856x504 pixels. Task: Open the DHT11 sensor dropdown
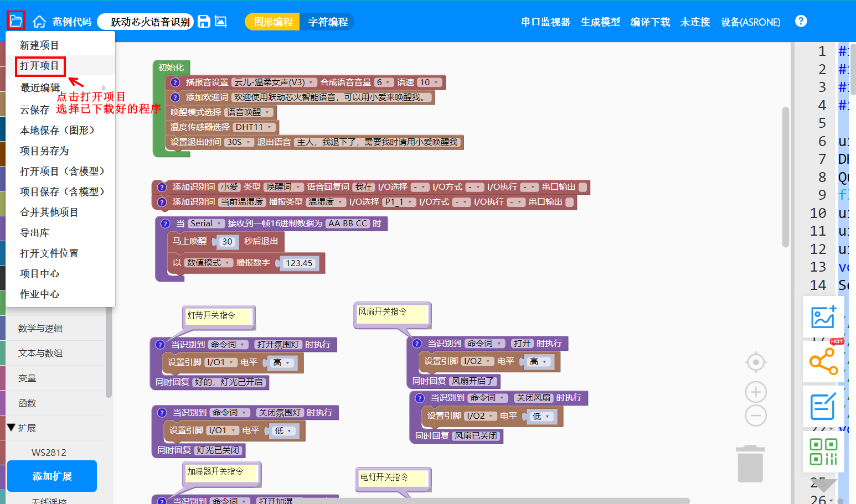(x=255, y=127)
